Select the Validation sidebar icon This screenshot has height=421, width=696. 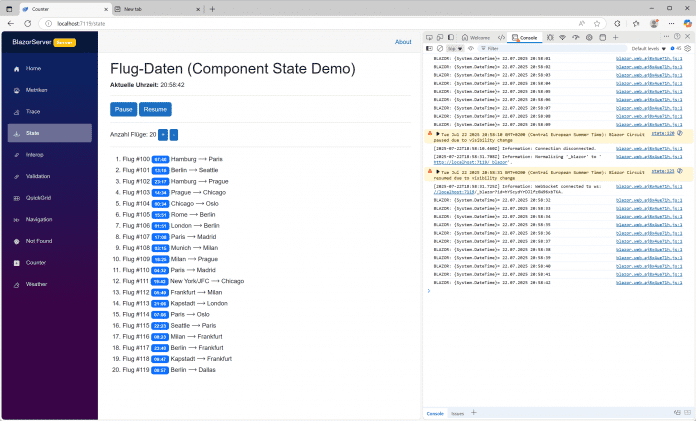tap(16, 177)
